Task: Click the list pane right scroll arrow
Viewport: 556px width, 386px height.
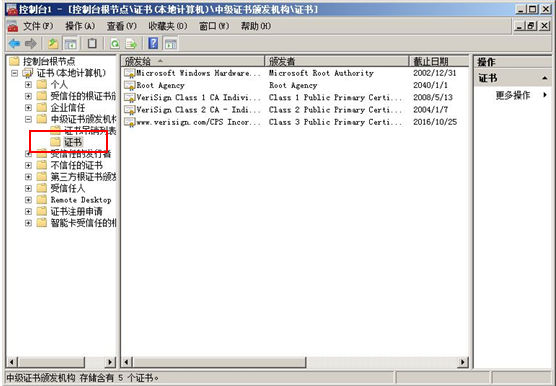Action: tap(463, 362)
